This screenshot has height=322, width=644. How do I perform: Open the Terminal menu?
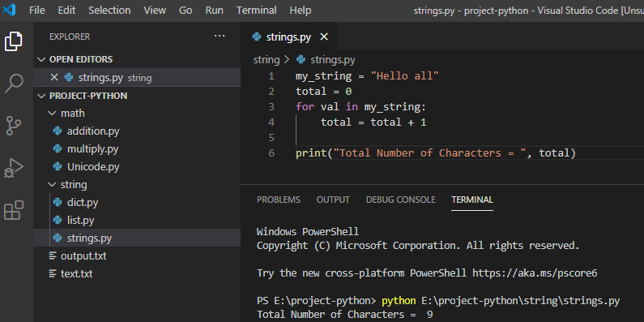pos(256,10)
